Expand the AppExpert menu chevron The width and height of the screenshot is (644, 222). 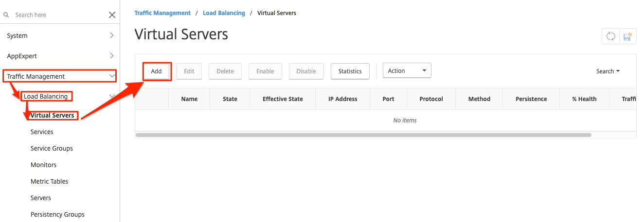pos(112,56)
